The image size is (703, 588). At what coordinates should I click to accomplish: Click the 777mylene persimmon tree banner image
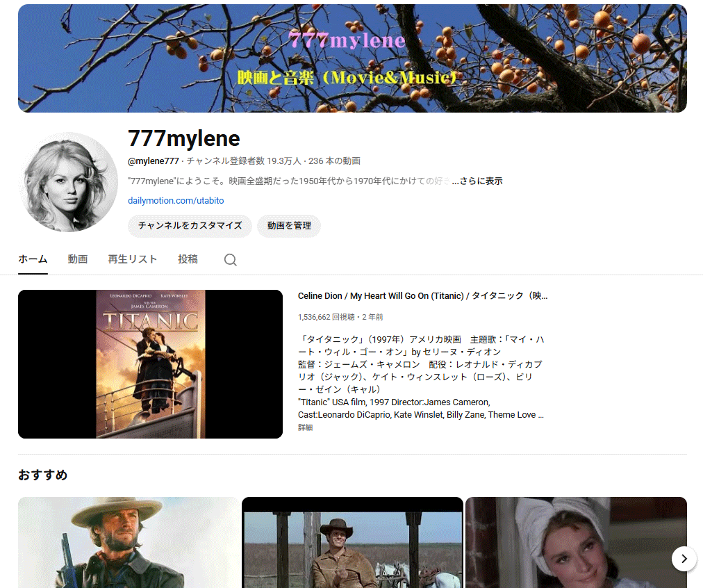(352, 58)
